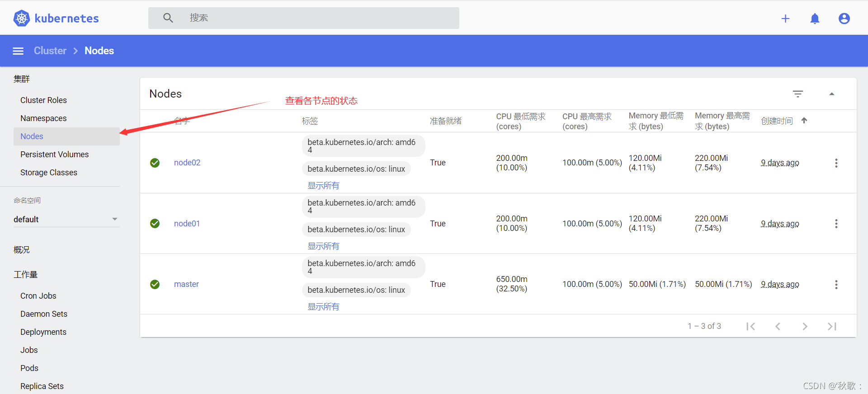This screenshot has width=868, height=394.
Task: Sort by 创建时间 arrow icon
Action: tap(804, 121)
